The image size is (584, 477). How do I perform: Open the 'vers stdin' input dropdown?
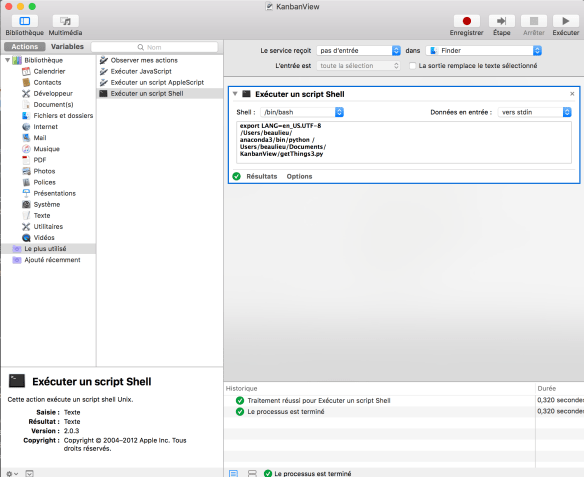[x=534, y=112]
